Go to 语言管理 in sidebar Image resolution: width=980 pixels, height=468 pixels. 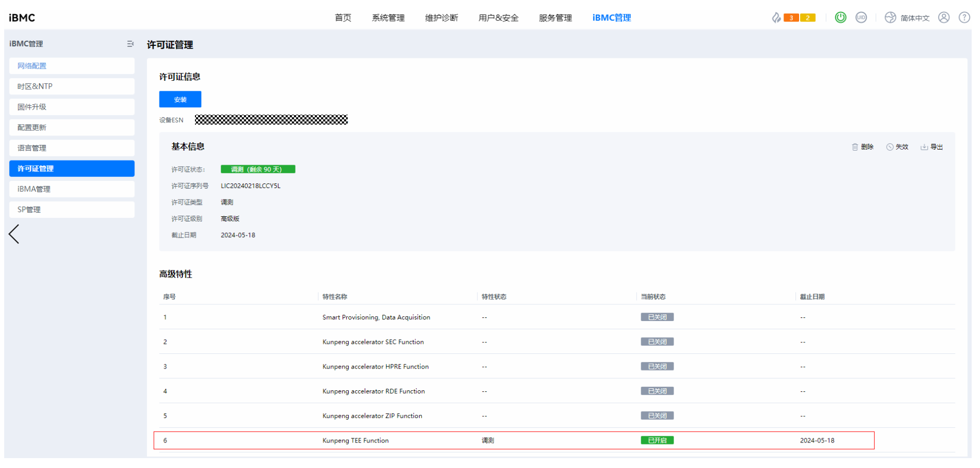[x=72, y=148]
